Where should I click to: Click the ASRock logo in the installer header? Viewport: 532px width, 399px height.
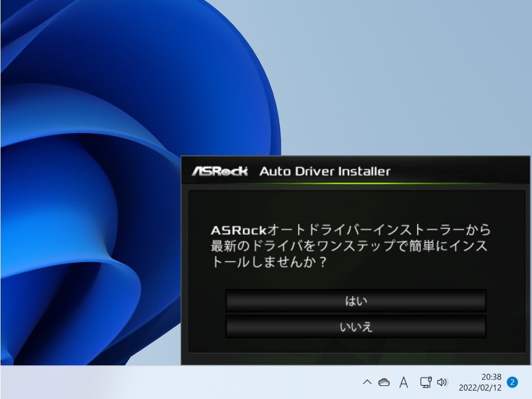coord(220,171)
